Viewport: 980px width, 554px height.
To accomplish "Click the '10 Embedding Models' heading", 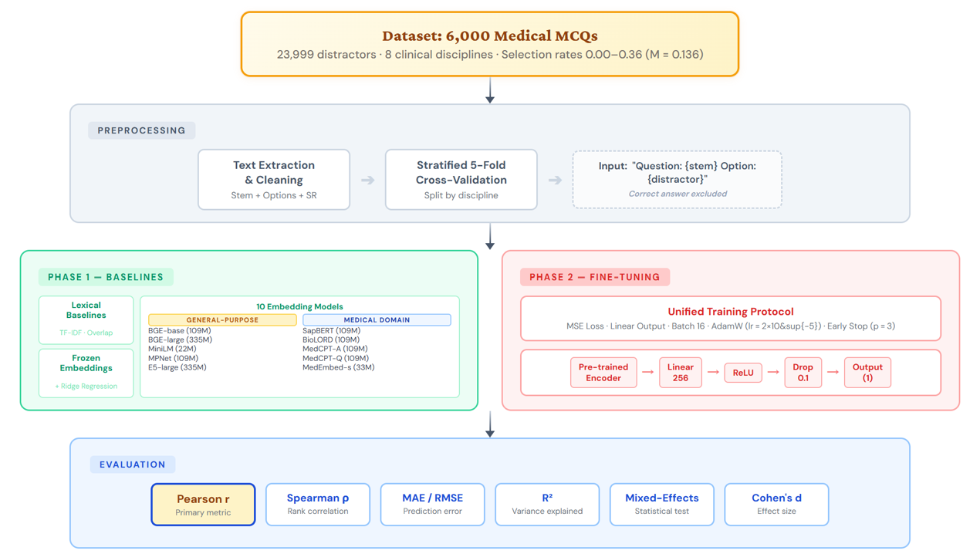I will pyautogui.click(x=299, y=306).
